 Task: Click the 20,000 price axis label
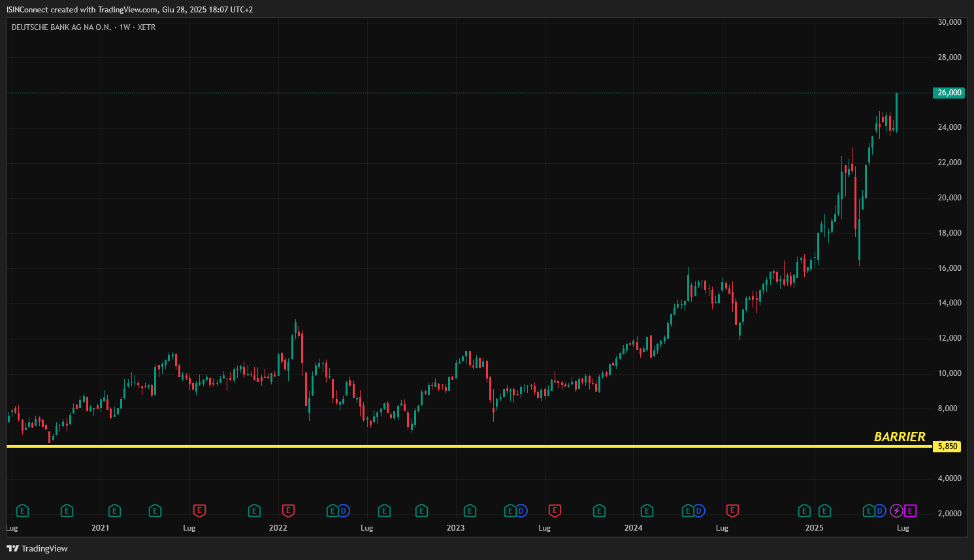[x=949, y=198]
